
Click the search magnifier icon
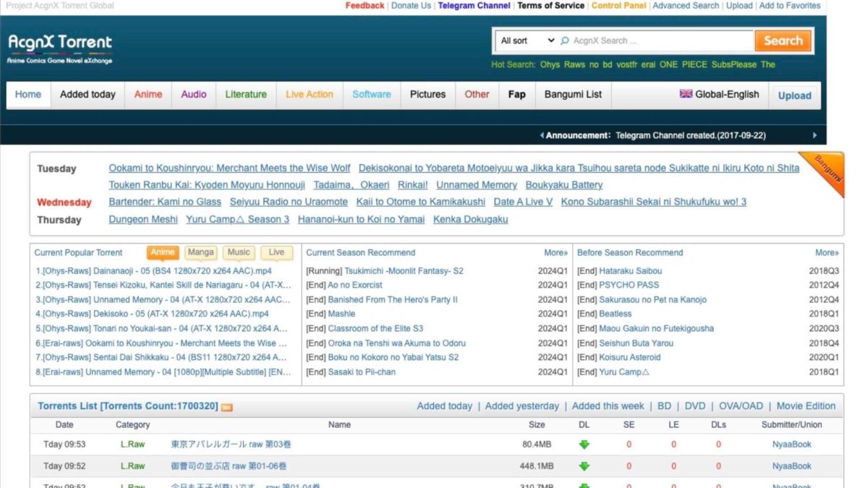(565, 41)
